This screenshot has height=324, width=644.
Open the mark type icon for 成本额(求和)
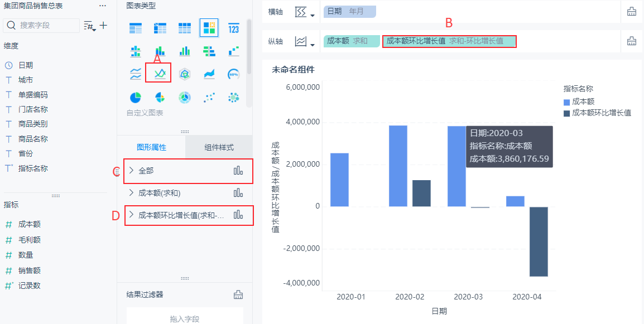coord(238,192)
